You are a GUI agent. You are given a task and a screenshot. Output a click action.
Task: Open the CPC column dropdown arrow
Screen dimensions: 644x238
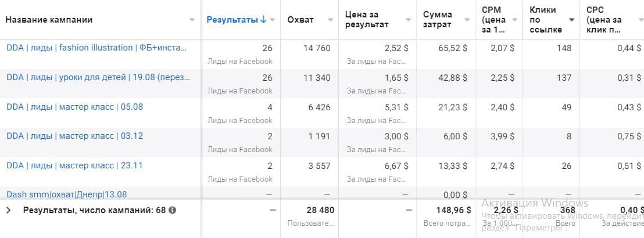[x=638, y=20]
